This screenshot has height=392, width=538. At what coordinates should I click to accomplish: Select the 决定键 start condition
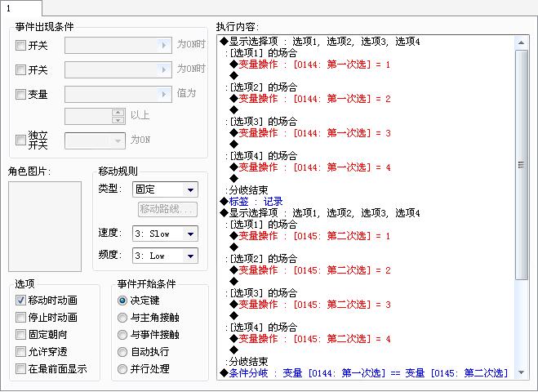click(x=122, y=301)
